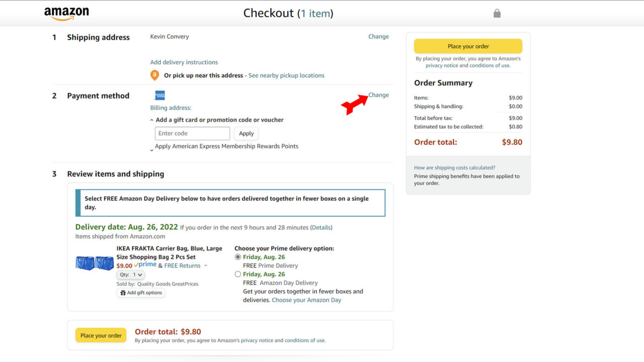
Task: Click the American Express card icon
Action: pos(159,95)
